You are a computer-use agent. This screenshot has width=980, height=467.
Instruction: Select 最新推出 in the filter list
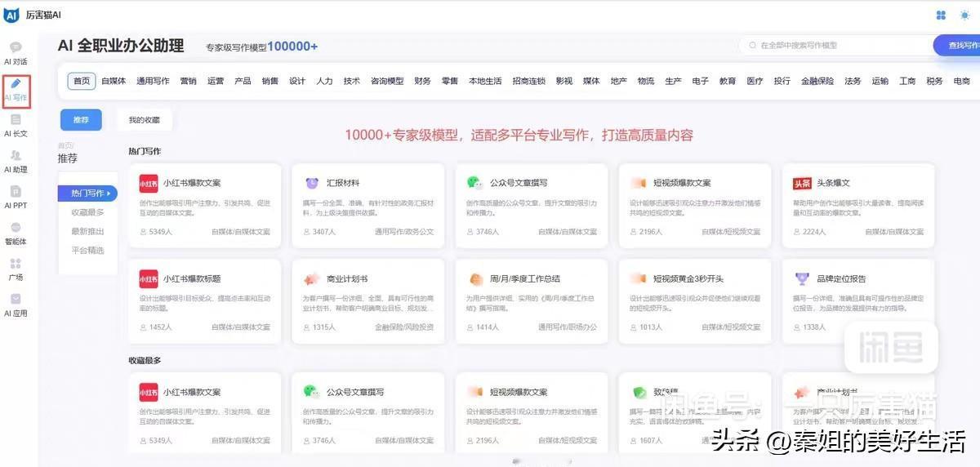87,231
